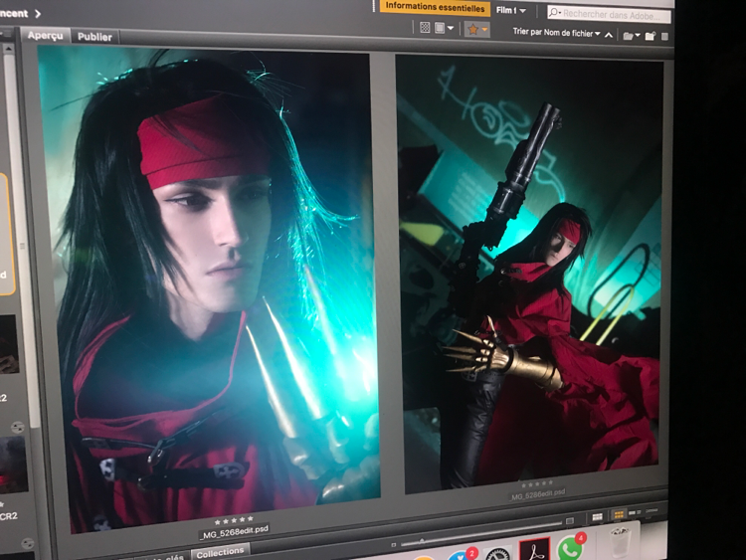746x560 pixels.
Task: Switch to list view icon
Action: pos(652,510)
